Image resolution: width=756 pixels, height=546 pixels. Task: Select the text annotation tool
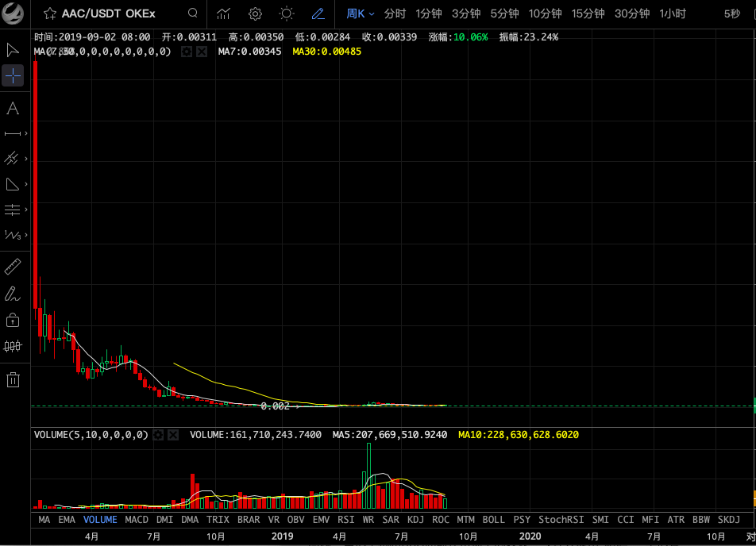tap(13, 109)
